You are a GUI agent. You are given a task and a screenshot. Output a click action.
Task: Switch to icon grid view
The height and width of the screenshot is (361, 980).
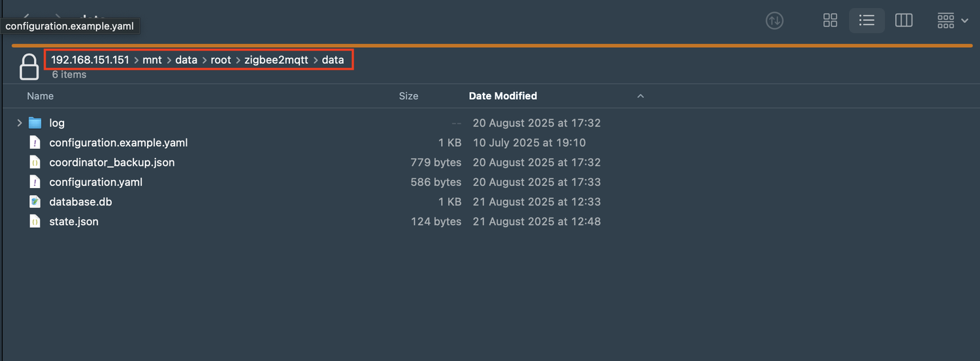point(830,21)
